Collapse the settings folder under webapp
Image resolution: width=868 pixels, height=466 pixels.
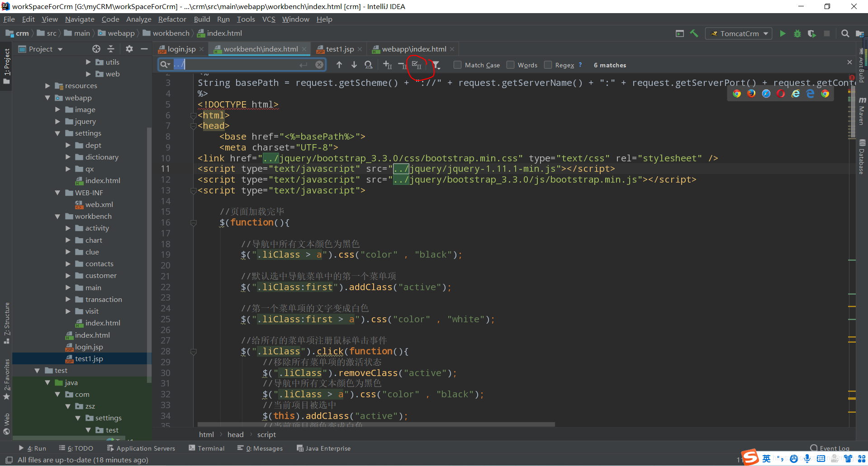click(57, 133)
